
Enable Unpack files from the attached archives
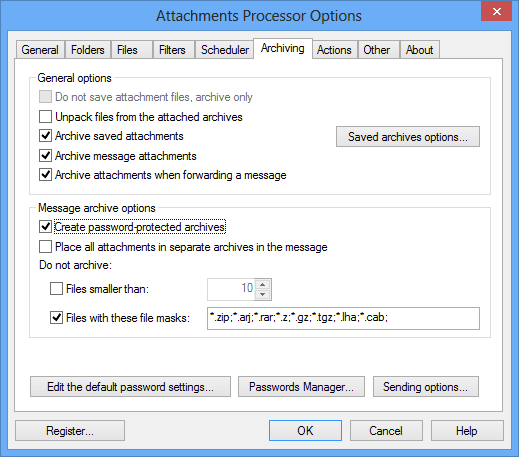click(45, 117)
